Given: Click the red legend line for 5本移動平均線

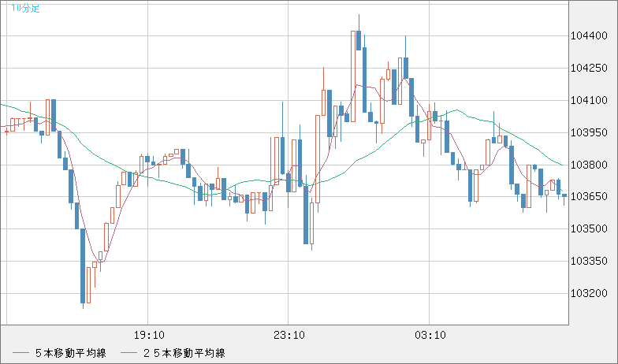Looking at the screenshot, I should click(20, 353).
